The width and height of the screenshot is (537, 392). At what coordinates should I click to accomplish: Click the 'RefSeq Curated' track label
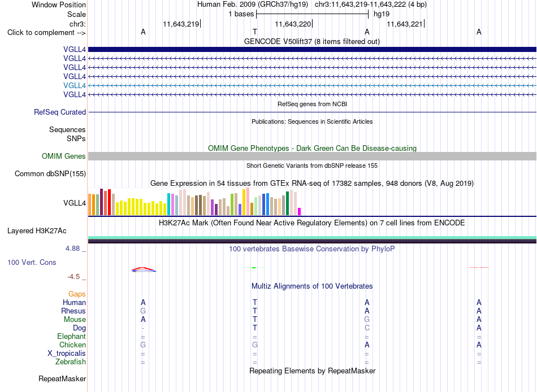pos(60,112)
